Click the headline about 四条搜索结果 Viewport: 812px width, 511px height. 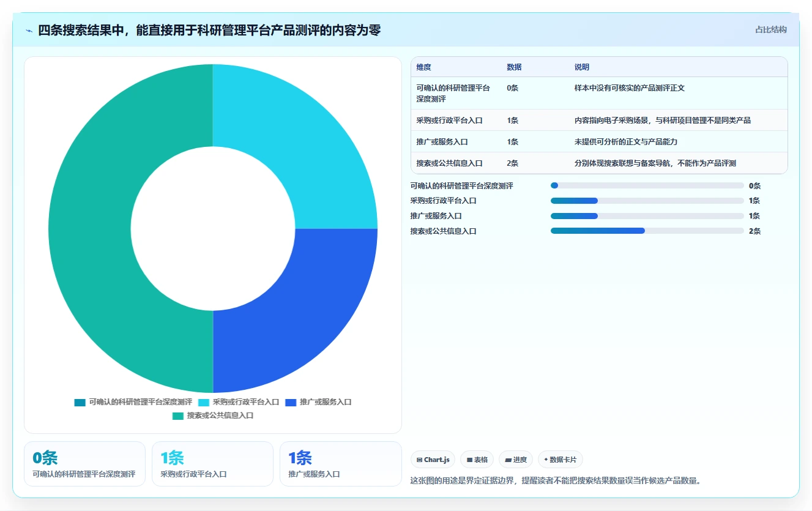pos(209,30)
